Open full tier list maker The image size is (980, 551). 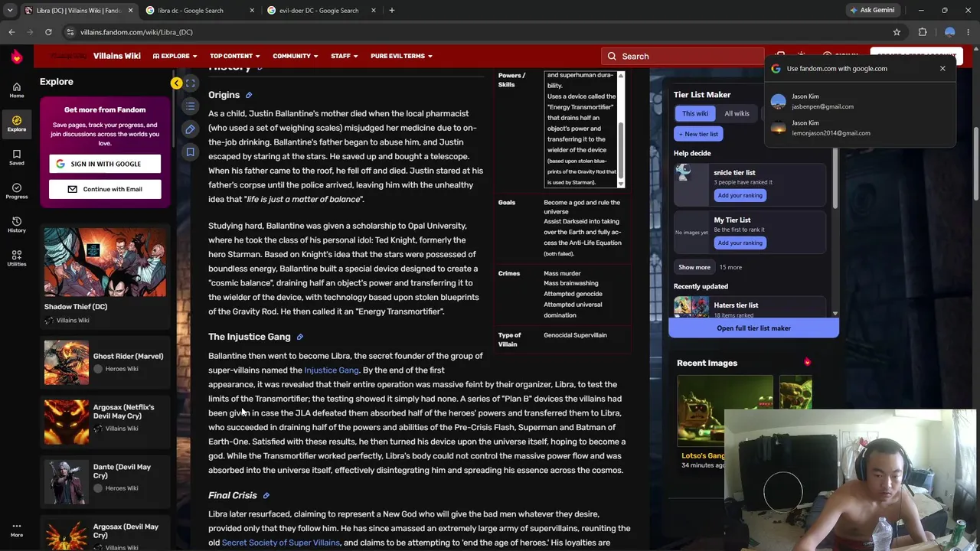(753, 328)
